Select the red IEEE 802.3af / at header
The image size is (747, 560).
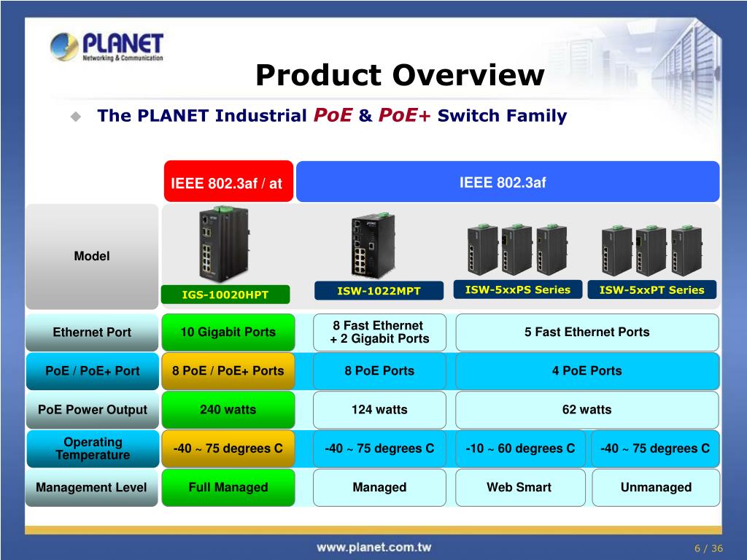click(228, 182)
